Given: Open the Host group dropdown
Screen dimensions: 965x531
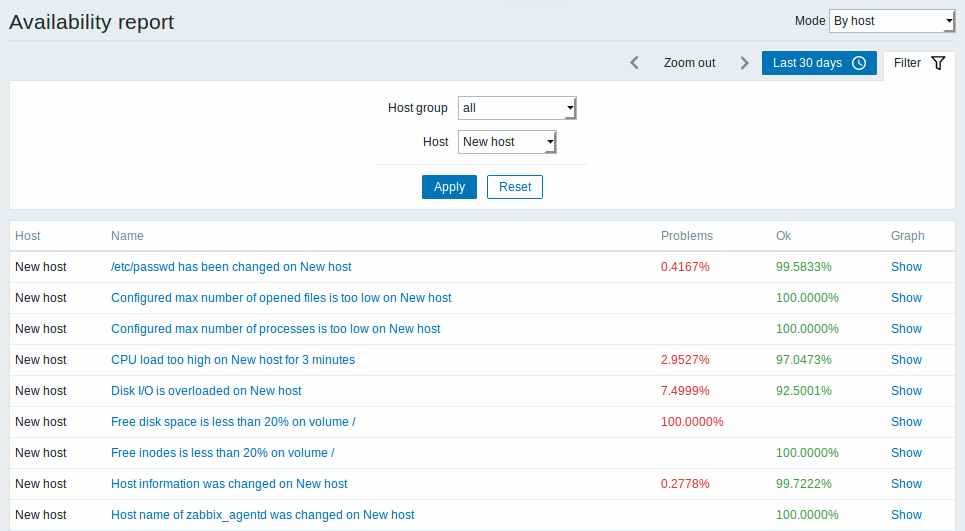Looking at the screenshot, I should click(517, 108).
